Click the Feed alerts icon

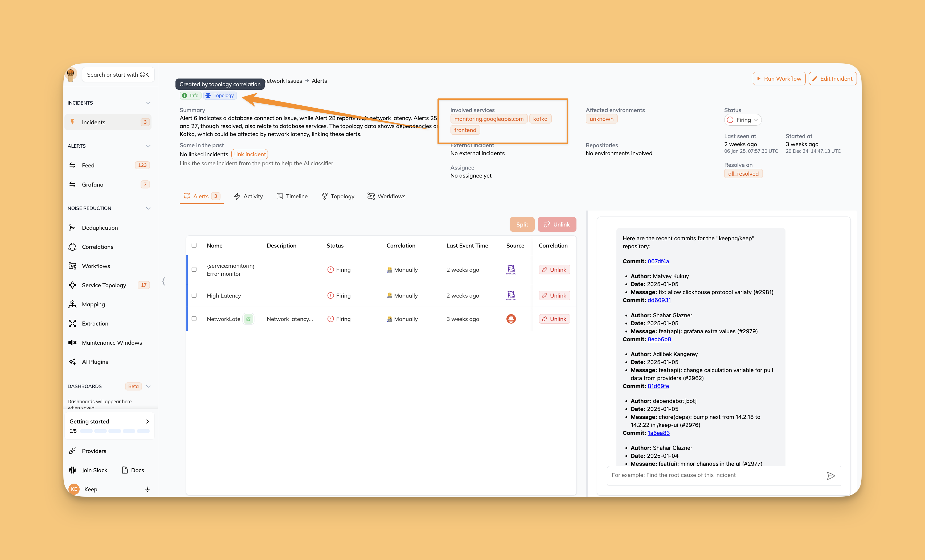click(72, 165)
